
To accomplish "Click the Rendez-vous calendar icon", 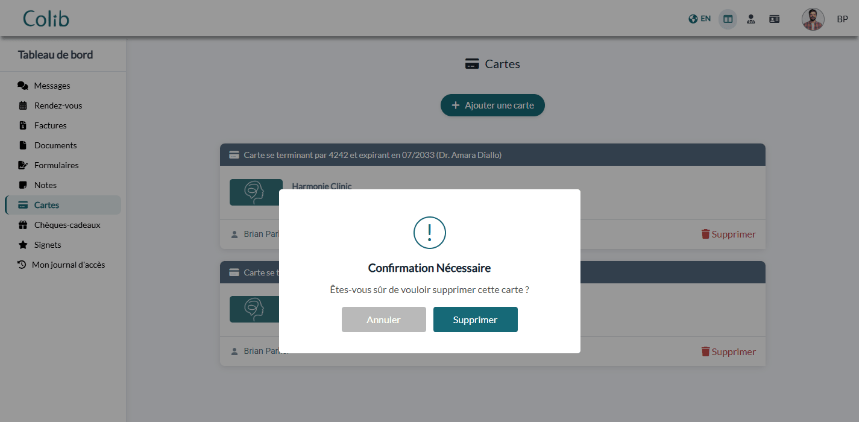I will 23,105.
